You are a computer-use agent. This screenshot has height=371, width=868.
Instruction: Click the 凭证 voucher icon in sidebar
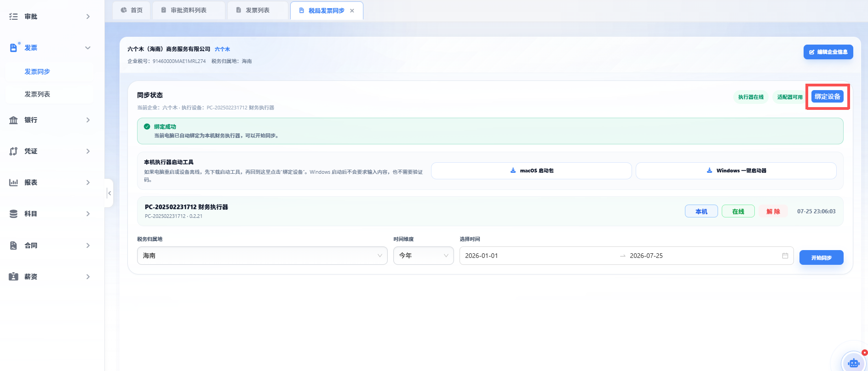13,151
